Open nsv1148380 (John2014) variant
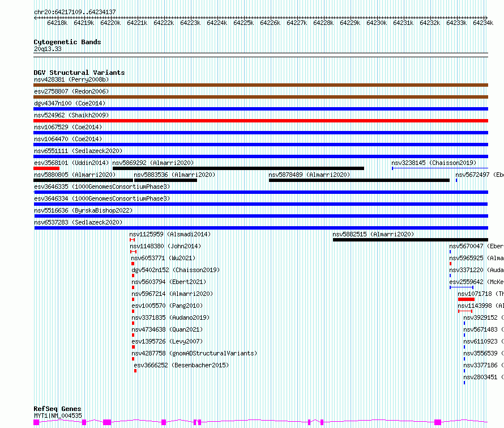The image size is (504, 428). tap(165, 246)
